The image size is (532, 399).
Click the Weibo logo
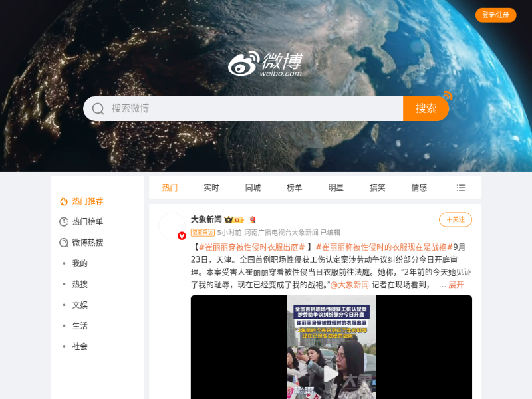click(x=265, y=63)
